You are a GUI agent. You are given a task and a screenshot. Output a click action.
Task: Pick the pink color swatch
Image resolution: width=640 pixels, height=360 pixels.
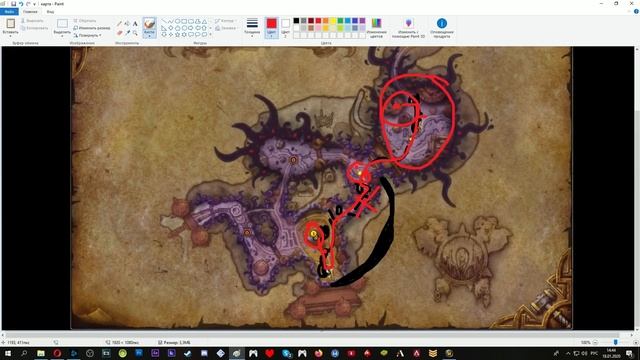click(x=318, y=28)
